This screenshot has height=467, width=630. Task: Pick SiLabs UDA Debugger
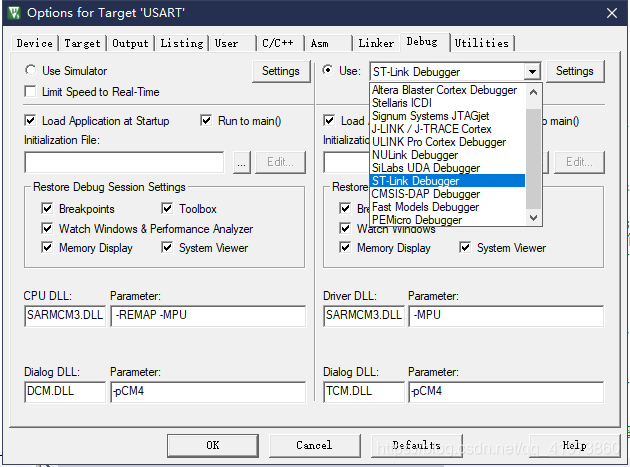[x=447, y=168]
